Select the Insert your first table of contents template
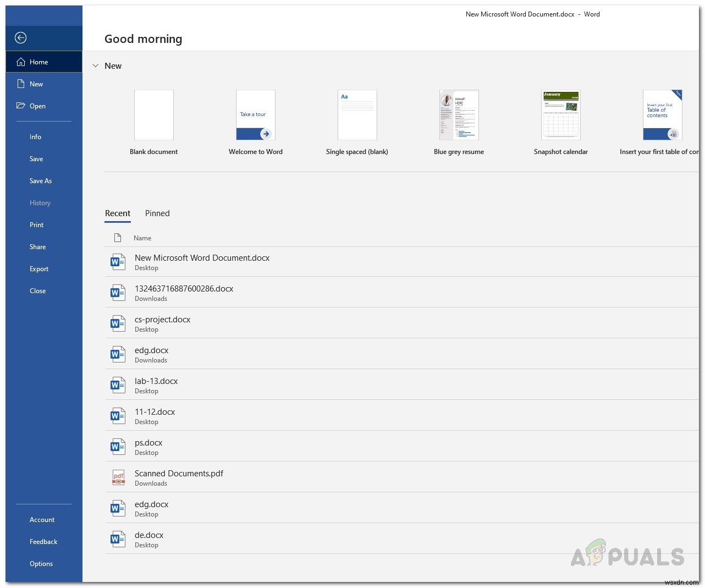The height and width of the screenshot is (588, 705). click(663, 115)
